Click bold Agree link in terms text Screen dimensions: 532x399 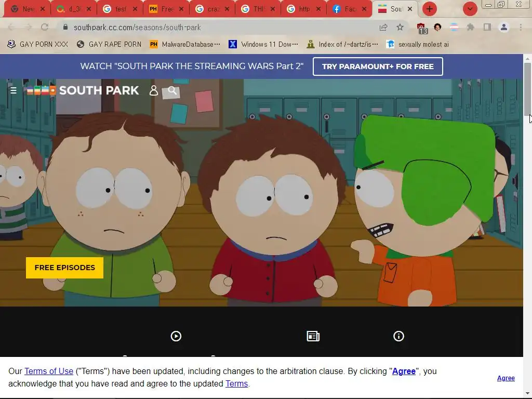tap(404, 371)
